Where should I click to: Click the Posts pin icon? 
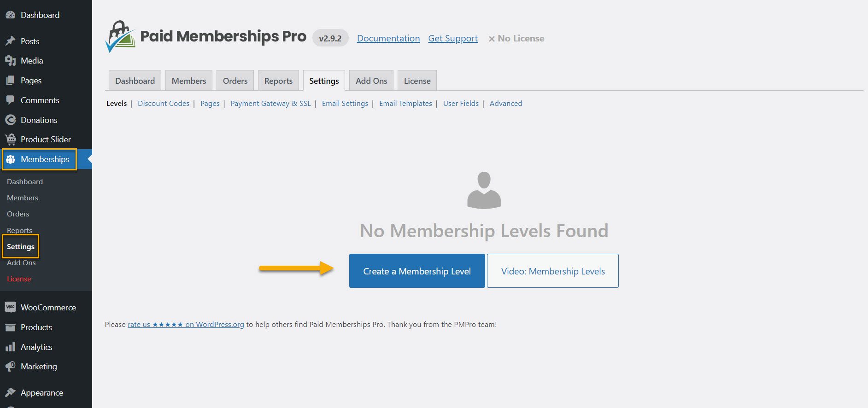click(x=10, y=41)
